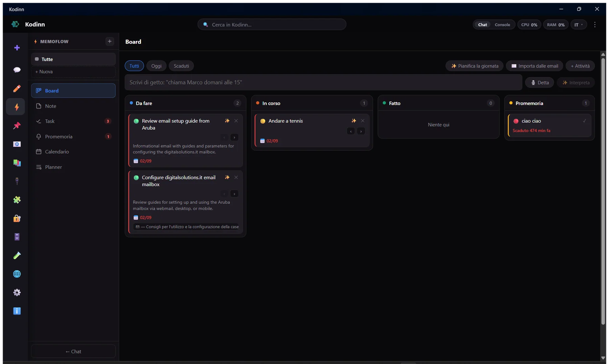This screenshot has width=609, height=364.
Task: Toggle status dot on Configure digitalsolutions.it mailbox
Action: (x=136, y=178)
